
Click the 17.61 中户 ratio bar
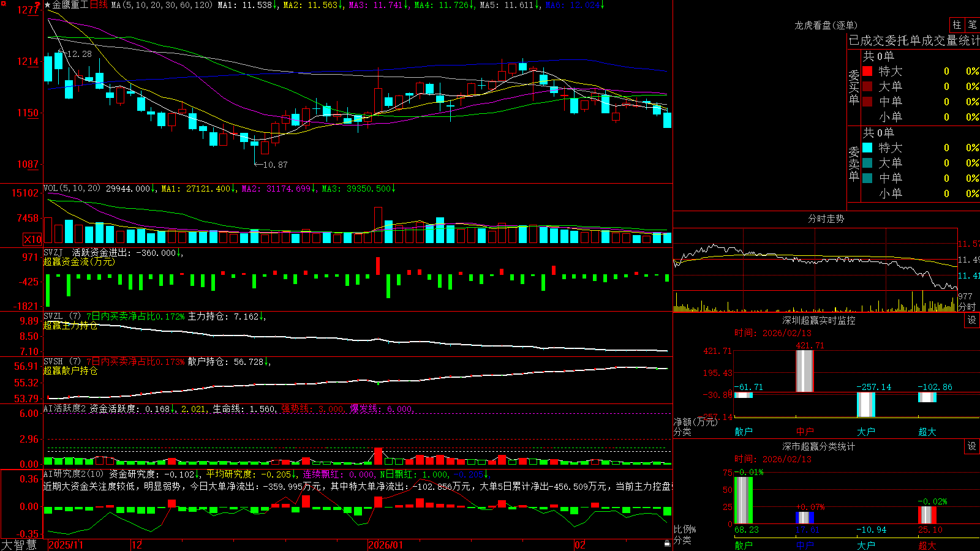click(x=804, y=517)
